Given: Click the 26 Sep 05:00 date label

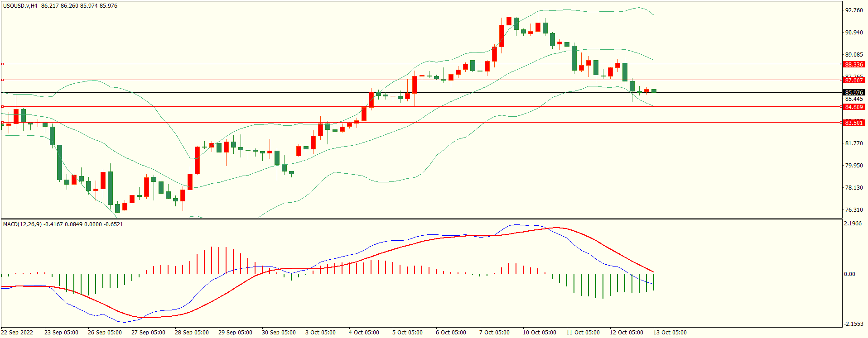Looking at the screenshot, I should 105,332.
